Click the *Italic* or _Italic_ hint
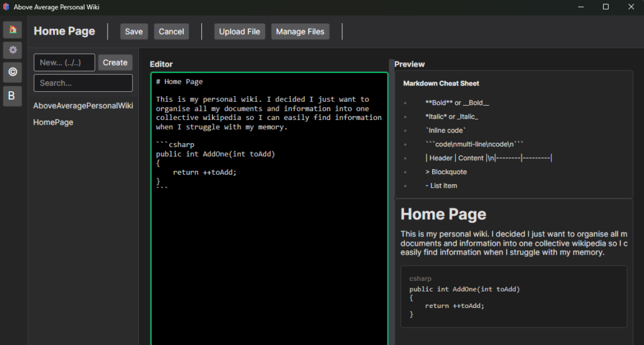The image size is (644, 345). coord(452,117)
